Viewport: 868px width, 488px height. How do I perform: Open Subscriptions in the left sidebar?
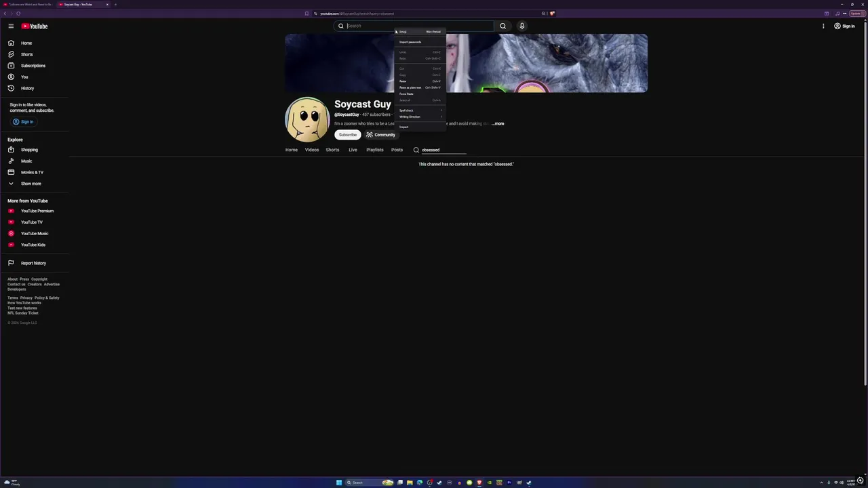pos(33,66)
